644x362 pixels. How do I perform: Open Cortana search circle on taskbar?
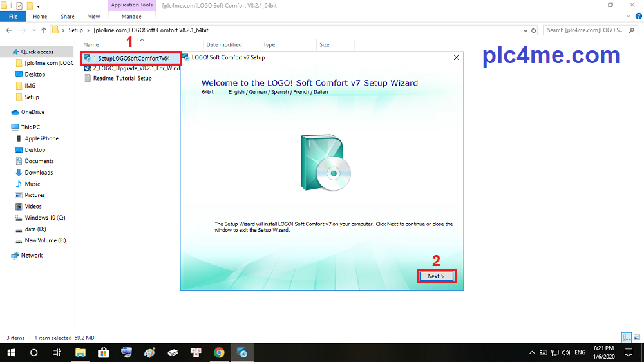tap(33, 352)
